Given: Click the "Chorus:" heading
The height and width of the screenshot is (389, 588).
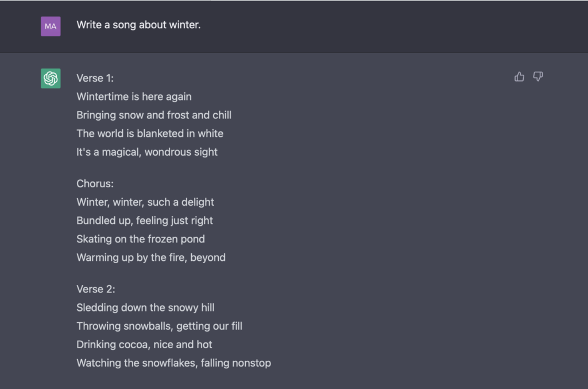Looking at the screenshot, I should tap(95, 184).
